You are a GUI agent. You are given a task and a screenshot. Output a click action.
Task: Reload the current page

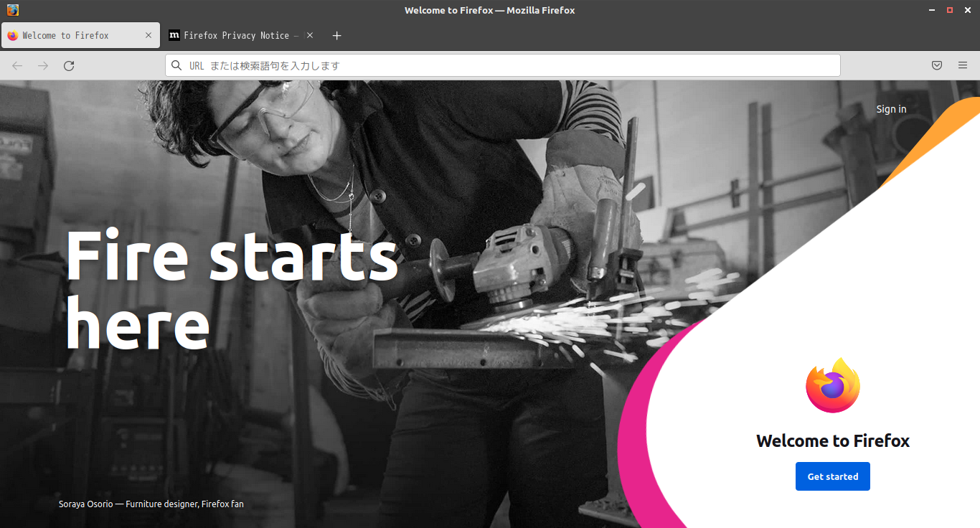69,65
